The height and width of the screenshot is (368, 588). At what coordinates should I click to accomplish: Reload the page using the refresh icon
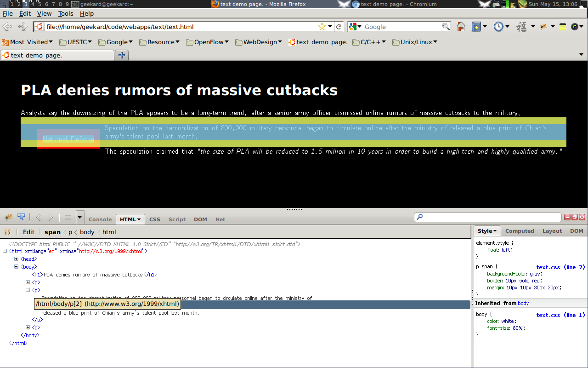coord(339,27)
